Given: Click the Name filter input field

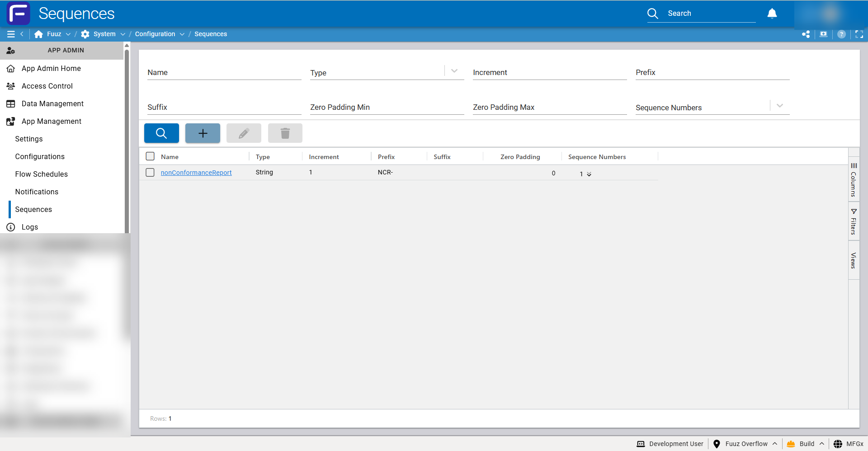Looking at the screenshot, I should click(224, 72).
